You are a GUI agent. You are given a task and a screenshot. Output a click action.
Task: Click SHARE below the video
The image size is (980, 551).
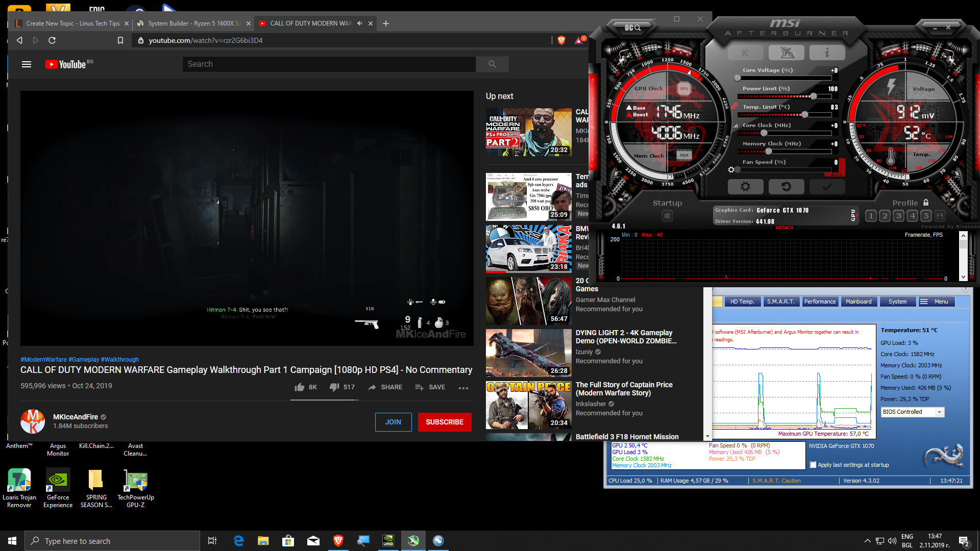click(385, 387)
